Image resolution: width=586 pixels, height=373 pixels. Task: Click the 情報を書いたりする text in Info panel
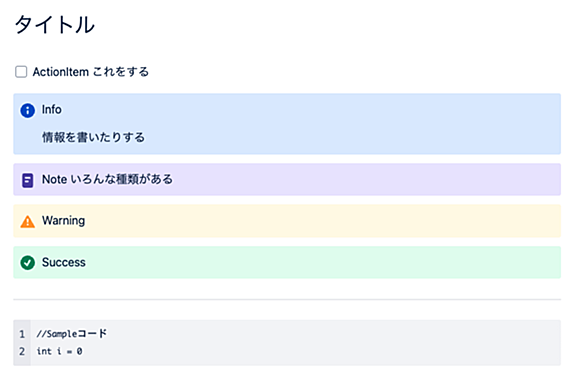point(93,138)
